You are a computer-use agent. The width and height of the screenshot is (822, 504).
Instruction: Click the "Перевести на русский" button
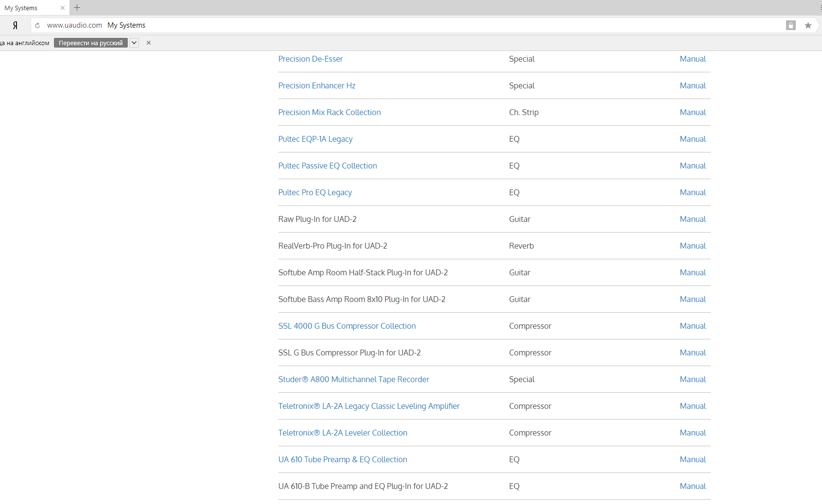[x=91, y=43]
